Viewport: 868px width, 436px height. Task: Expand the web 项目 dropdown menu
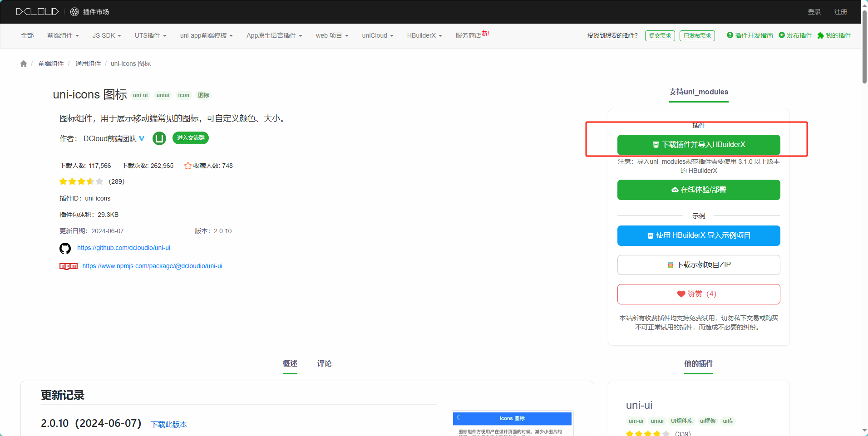tap(332, 35)
